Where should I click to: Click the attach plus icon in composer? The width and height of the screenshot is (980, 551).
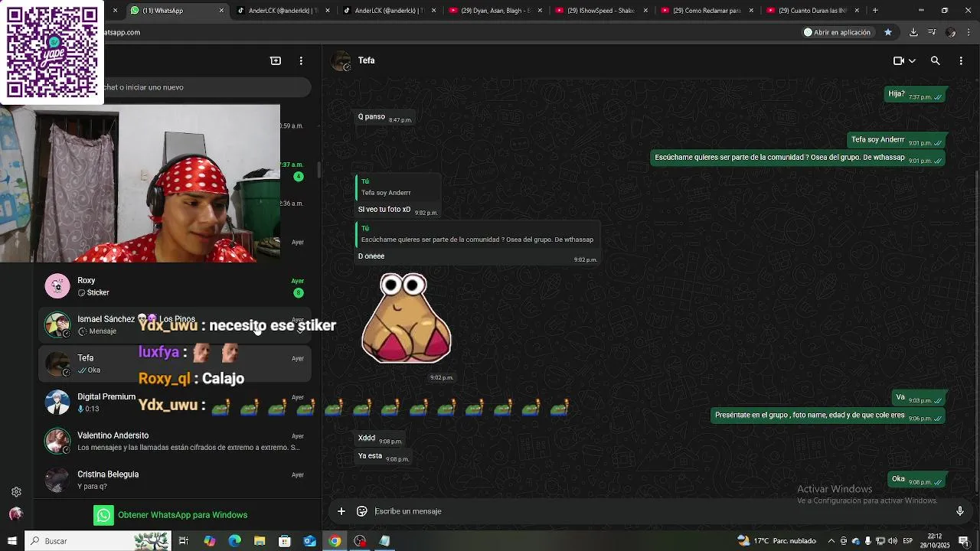(x=341, y=511)
